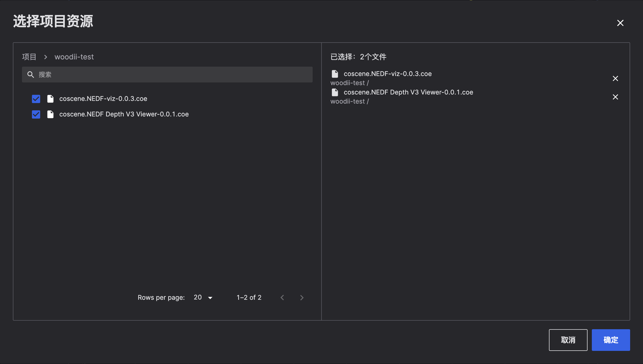Select coscene.NEDF-viz-0.0.3.coe file name in left list
This screenshot has height=364, width=643.
pos(103,99)
